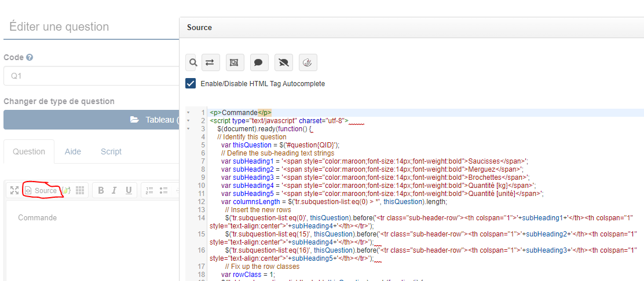Click the table grid icon in editor
Image resolution: width=644 pixels, height=281 pixels.
[80, 190]
